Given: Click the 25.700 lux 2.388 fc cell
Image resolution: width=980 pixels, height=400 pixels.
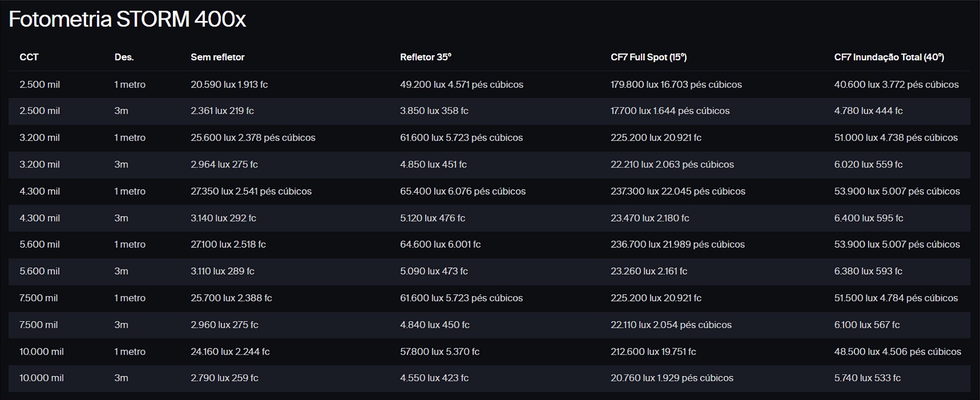Looking at the screenshot, I should (231, 298).
